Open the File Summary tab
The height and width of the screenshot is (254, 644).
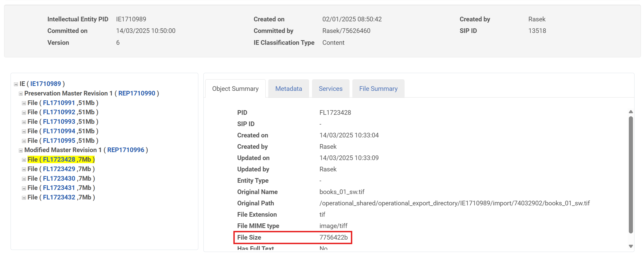click(x=378, y=89)
